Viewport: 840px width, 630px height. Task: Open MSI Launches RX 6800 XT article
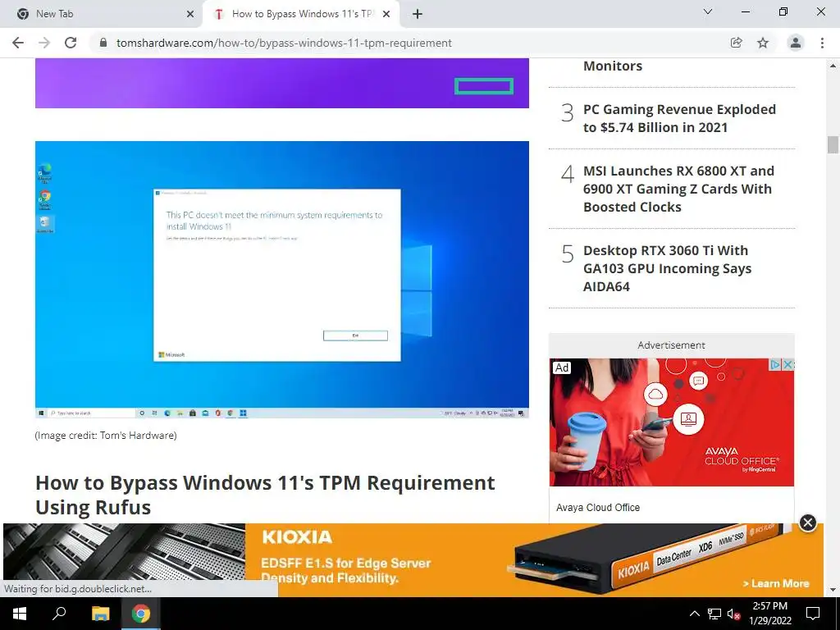(x=678, y=189)
